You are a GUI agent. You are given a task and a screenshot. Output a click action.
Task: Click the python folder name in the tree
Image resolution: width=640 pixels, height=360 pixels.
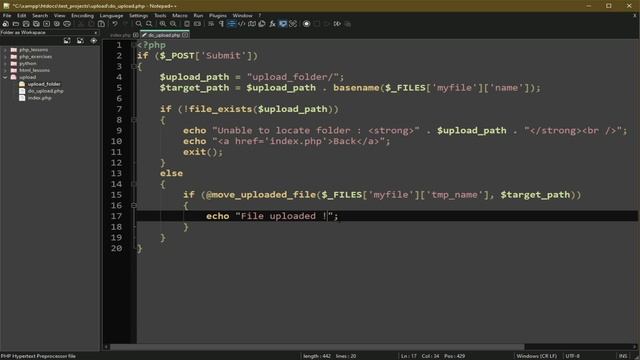pyautogui.click(x=28, y=64)
